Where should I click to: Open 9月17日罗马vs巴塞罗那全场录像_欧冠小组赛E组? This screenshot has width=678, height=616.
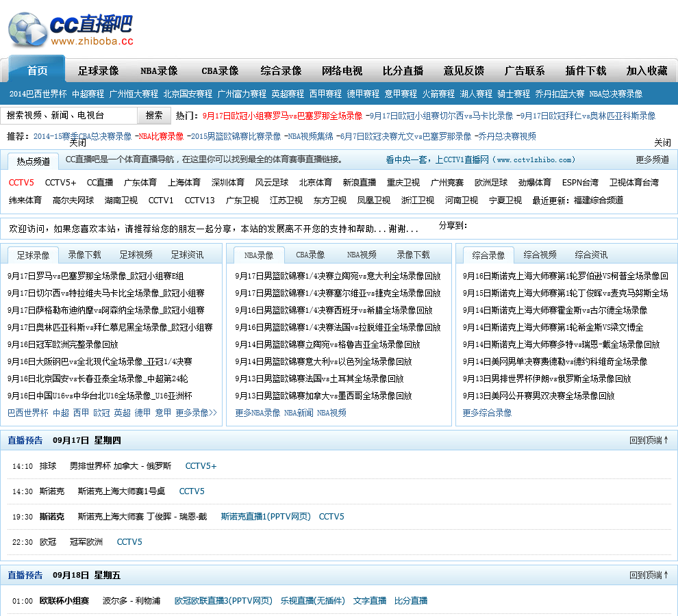point(96,276)
